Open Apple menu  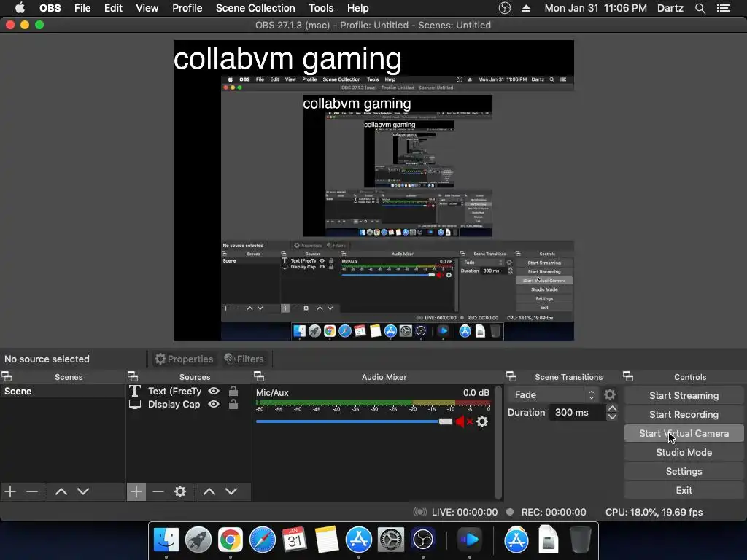20,8
